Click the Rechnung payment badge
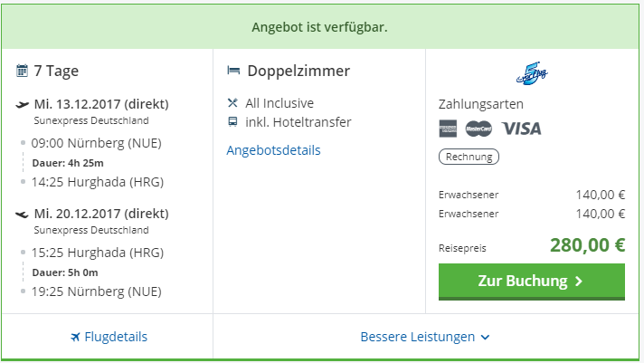This screenshot has width=644, height=363. pos(469,157)
